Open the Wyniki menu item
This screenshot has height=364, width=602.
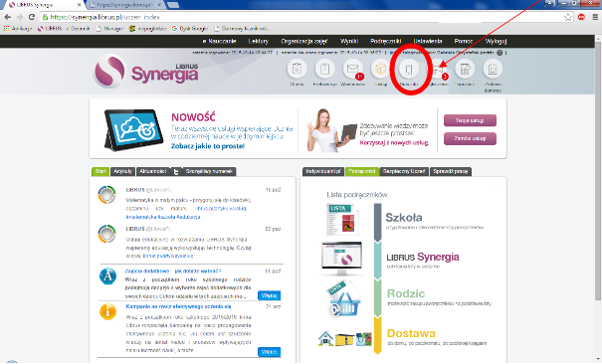pyautogui.click(x=349, y=41)
